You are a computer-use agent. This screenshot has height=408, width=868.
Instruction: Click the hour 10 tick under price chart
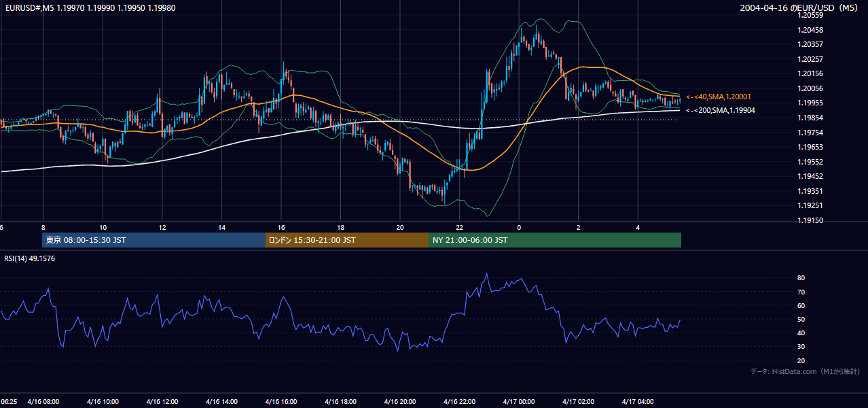[103, 227]
